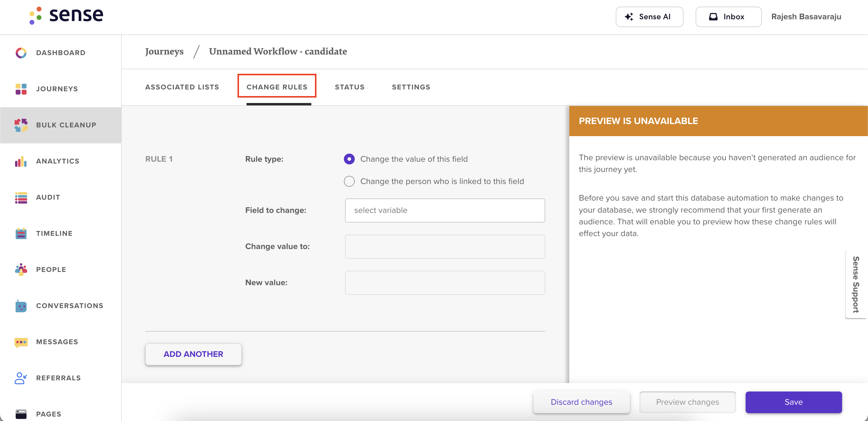
Task: Open the 'select variable' field dropdown
Action: pos(445,210)
